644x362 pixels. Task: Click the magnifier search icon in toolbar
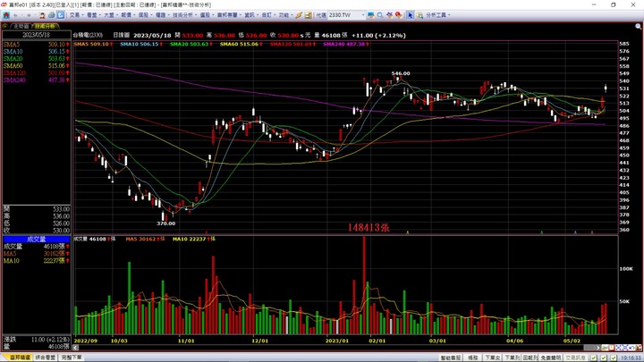[380, 15]
